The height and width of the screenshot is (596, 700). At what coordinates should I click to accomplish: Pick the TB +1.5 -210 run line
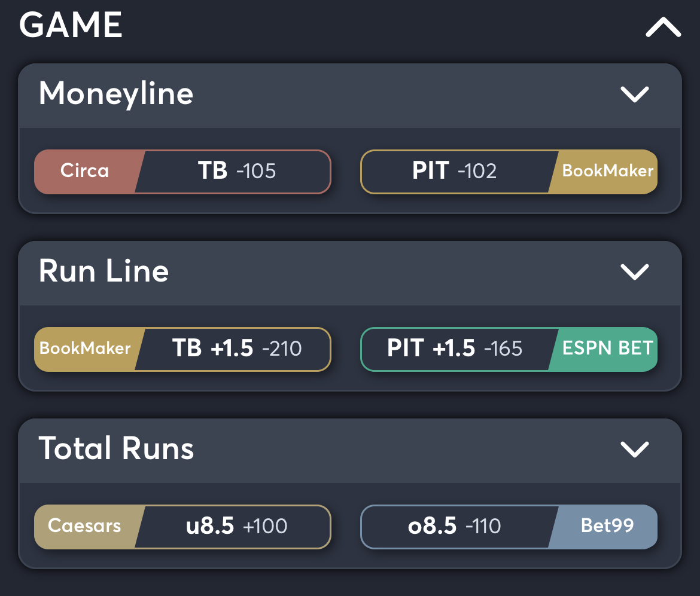coord(233,349)
